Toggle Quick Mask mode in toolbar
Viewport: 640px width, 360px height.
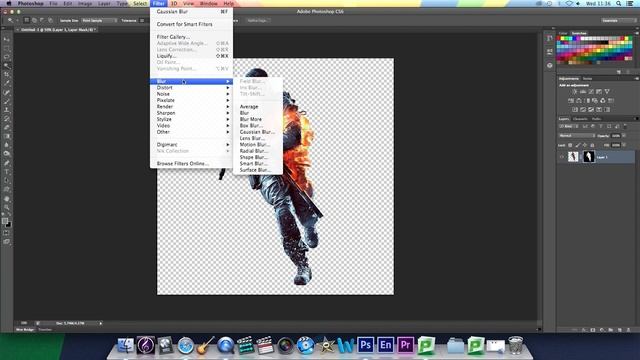tap(7, 233)
